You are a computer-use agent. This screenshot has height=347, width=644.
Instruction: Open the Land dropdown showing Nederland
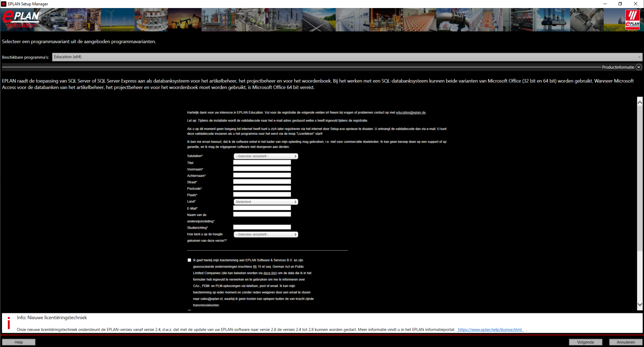coord(266,202)
